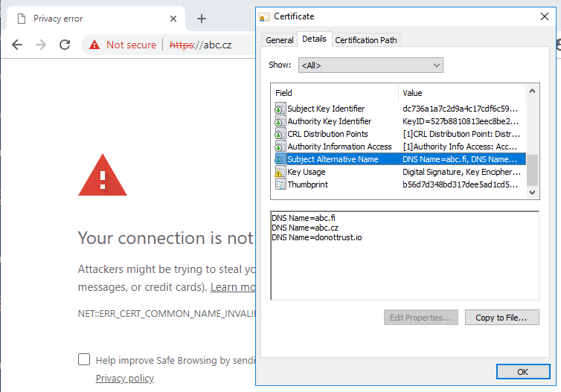Click the large red warning triangle on page

tap(103, 175)
